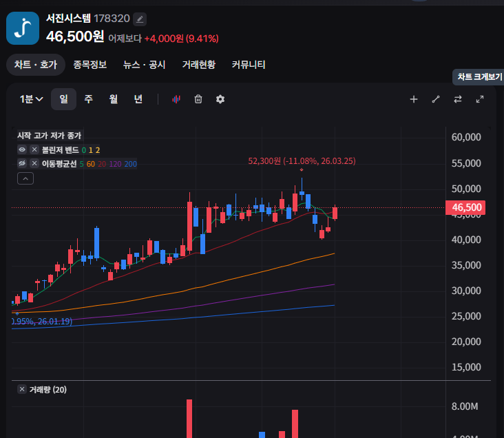The image size is (504, 438).
Task: Click the 35,000 price axis label
Action: point(466,265)
